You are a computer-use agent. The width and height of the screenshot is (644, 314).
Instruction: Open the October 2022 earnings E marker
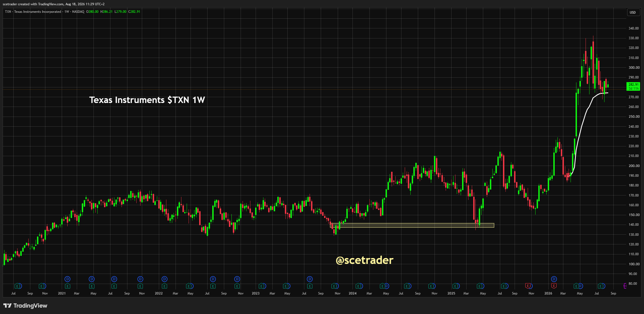(237, 286)
